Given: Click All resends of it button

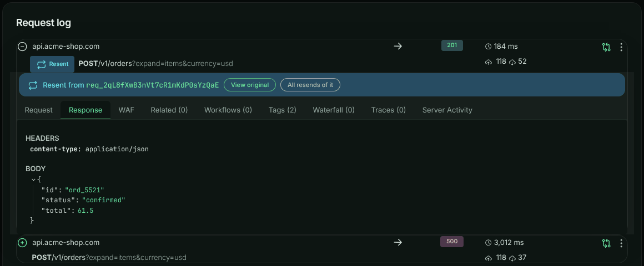Looking at the screenshot, I should (310, 85).
